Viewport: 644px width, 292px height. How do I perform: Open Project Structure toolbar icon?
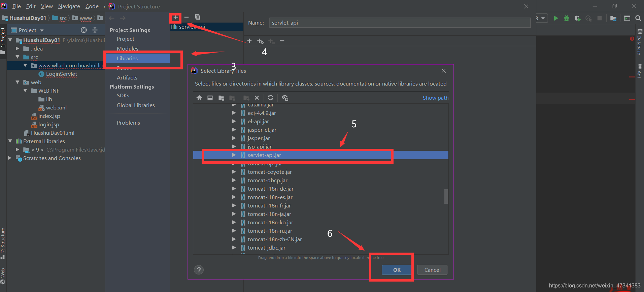coord(613,18)
